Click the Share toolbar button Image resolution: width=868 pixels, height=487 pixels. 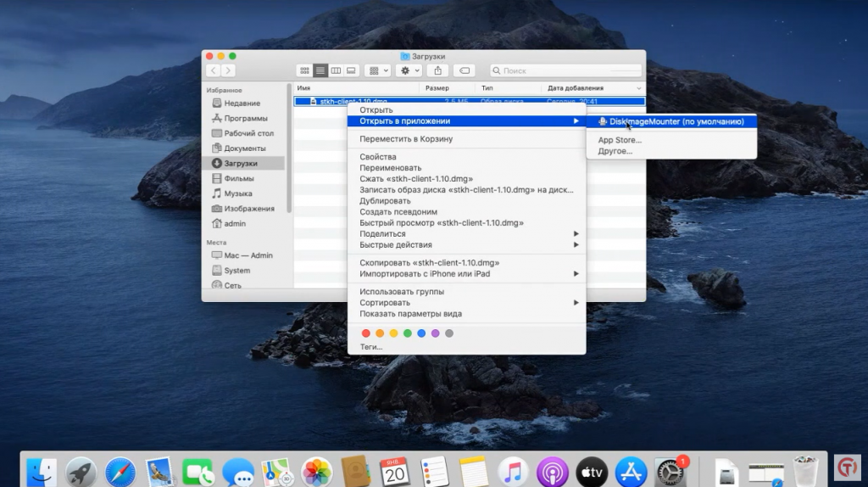(438, 71)
